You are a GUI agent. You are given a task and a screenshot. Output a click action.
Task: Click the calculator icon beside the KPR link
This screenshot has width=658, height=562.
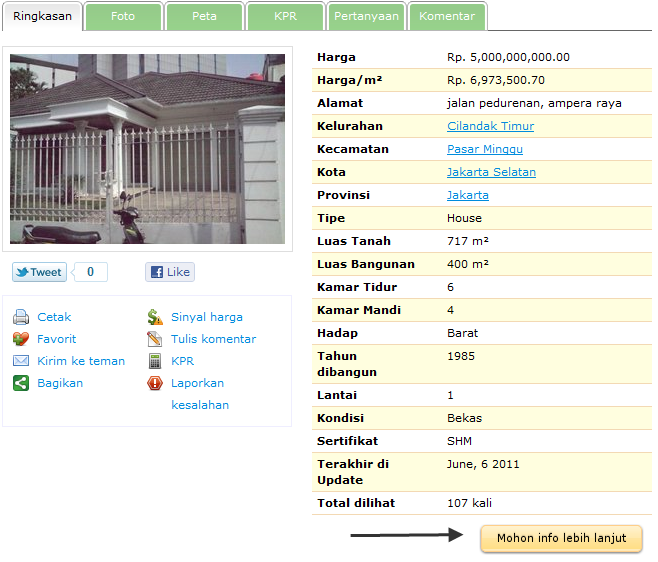[155, 361]
